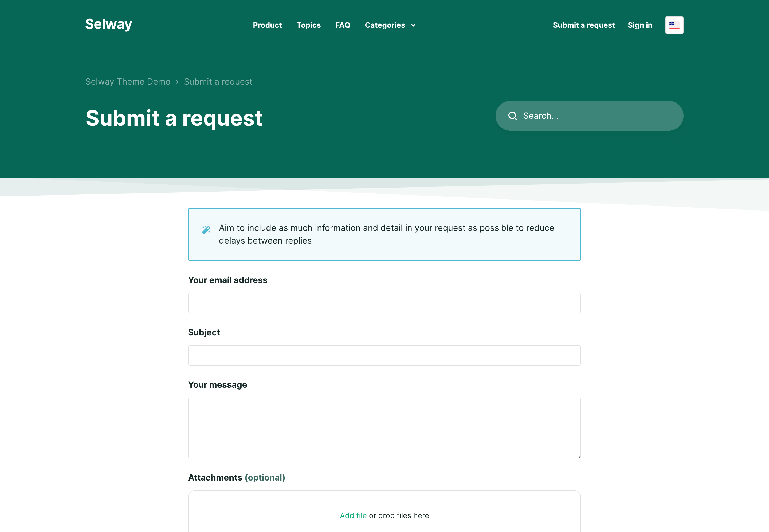Focus the Search... field

point(589,116)
